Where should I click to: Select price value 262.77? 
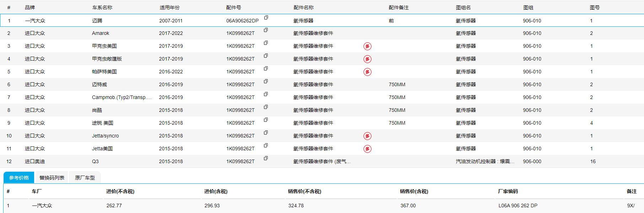pyautogui.click(x=114, y=206)
